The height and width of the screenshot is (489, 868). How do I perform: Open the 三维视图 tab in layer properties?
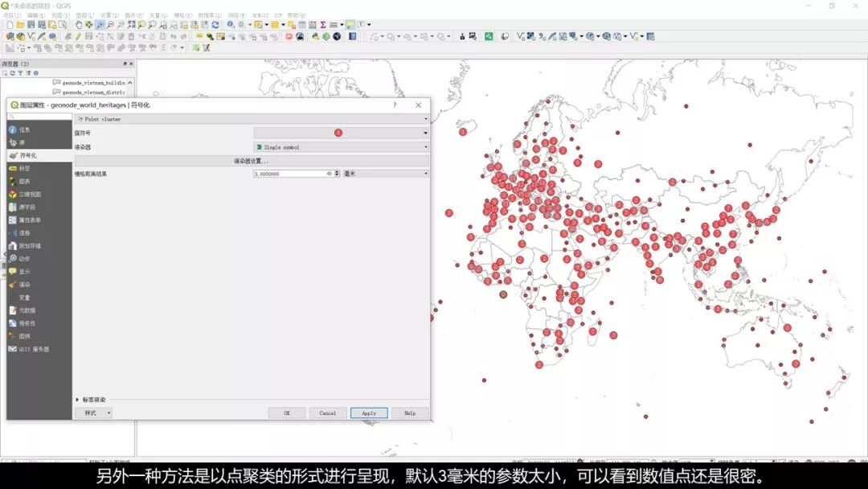point(39,195)
